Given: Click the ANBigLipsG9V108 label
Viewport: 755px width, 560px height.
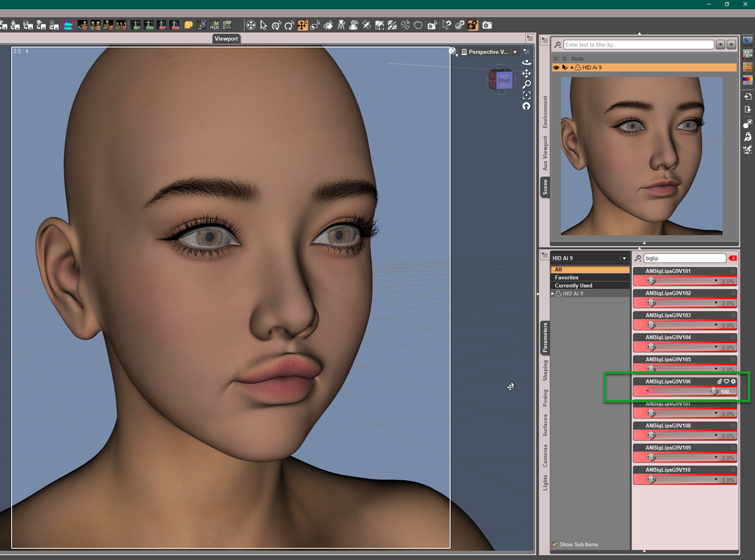Looking at the screenshot, I should click(668, 426).
